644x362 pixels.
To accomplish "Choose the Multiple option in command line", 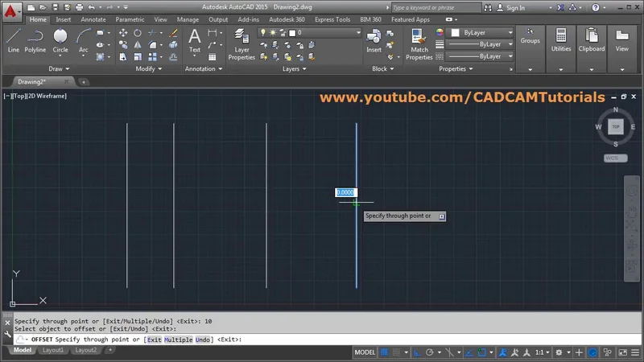I will (179, 339).
